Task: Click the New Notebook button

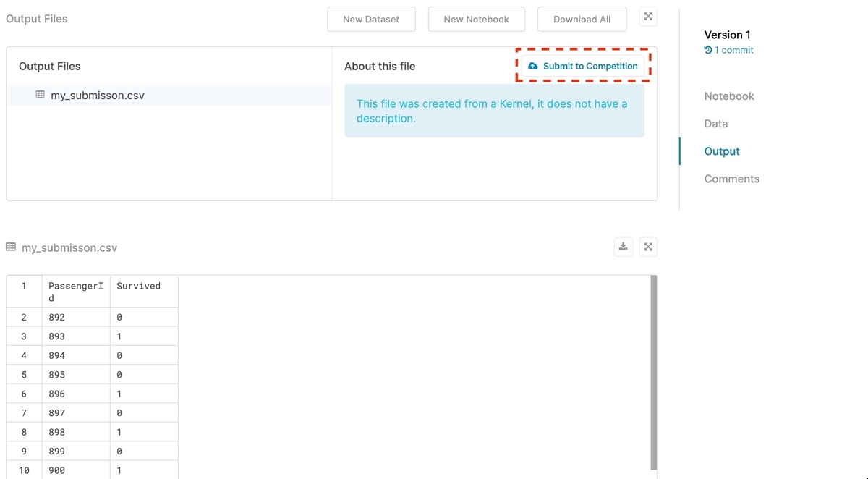Action: (476, 20)
